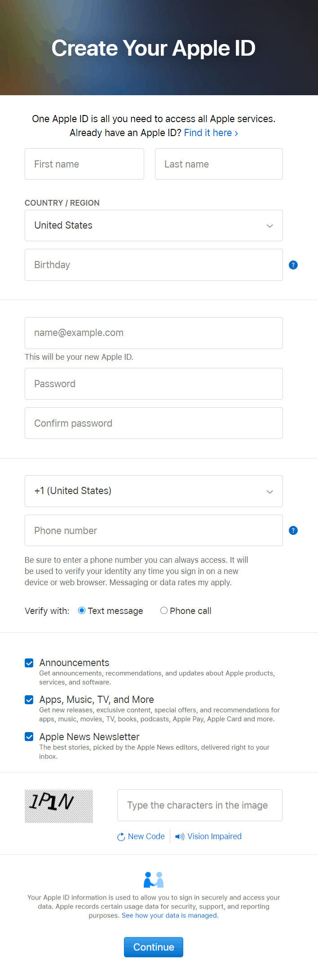Open the +1 (United States) country code dropdown
The image size is (318, 980).
(154, 491)
